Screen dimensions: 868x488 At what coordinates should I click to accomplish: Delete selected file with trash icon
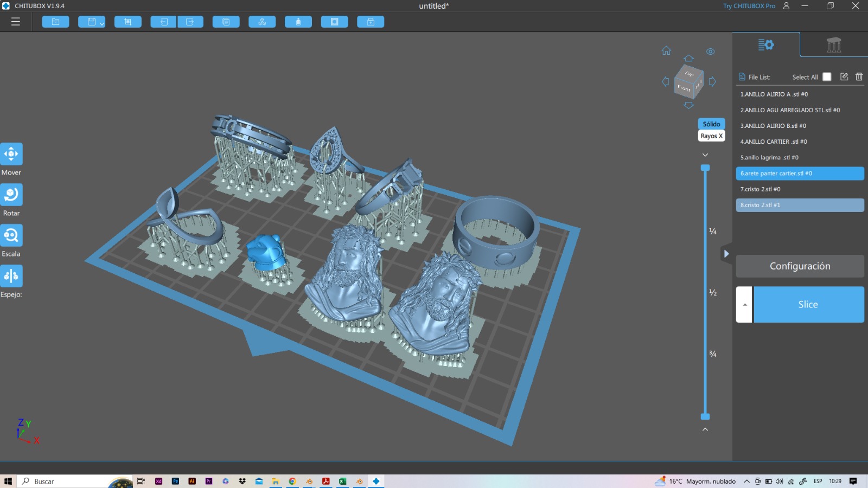tap(859, 77)
